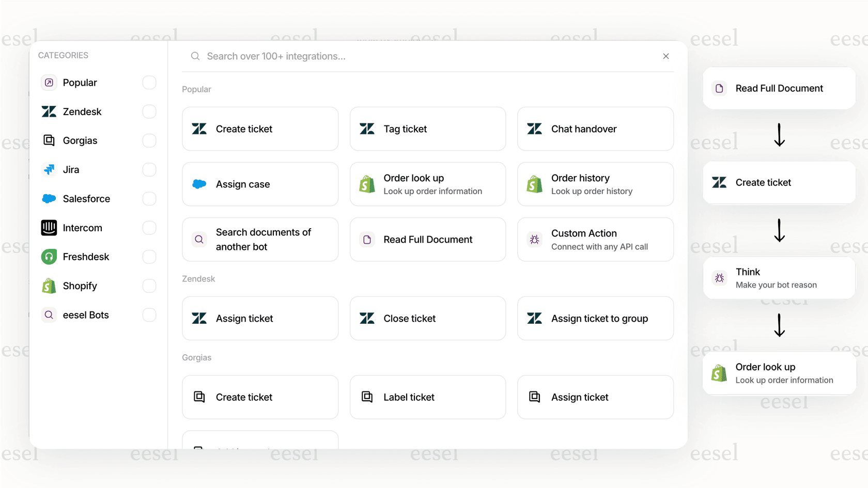Open the Popular section header
This screenshot has width=868, height=488.
pos(196,89)
